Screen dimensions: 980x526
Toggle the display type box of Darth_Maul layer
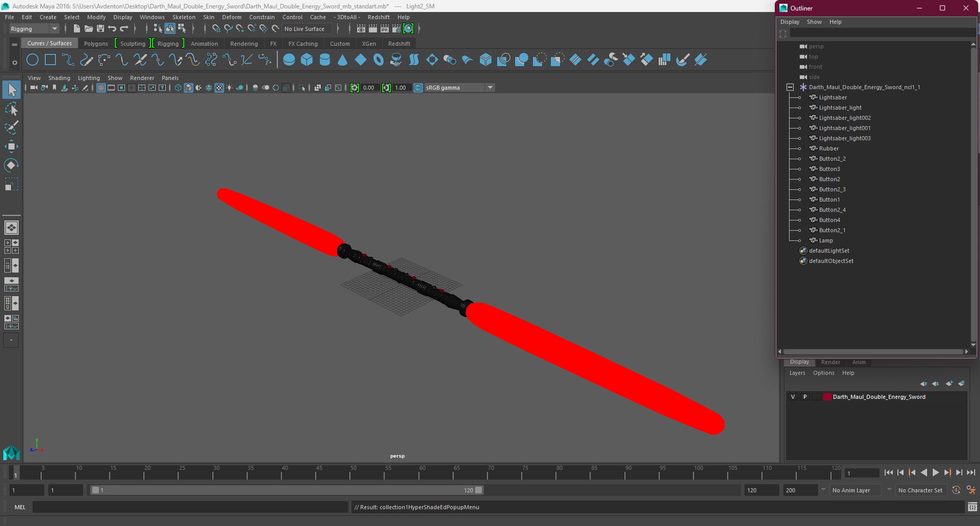tap(817, 397)
